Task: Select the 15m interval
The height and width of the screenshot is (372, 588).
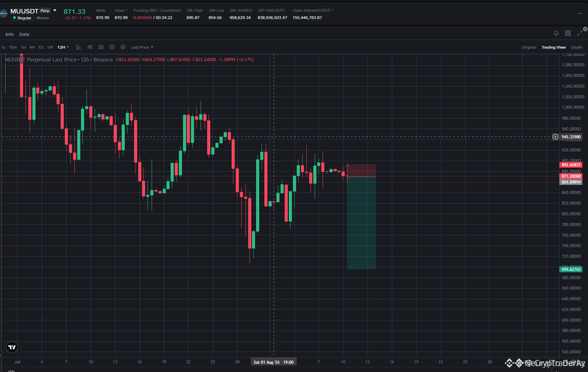Action: click(x=13, y=47)
